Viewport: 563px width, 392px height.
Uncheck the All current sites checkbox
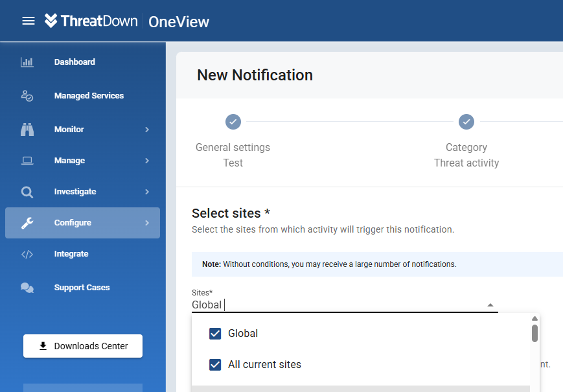(215, 365)
